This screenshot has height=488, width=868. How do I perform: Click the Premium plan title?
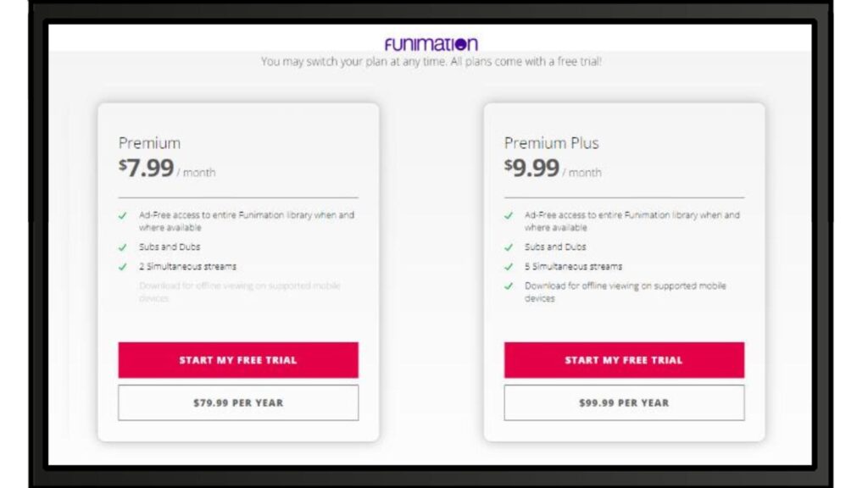(x=148, y=142)
